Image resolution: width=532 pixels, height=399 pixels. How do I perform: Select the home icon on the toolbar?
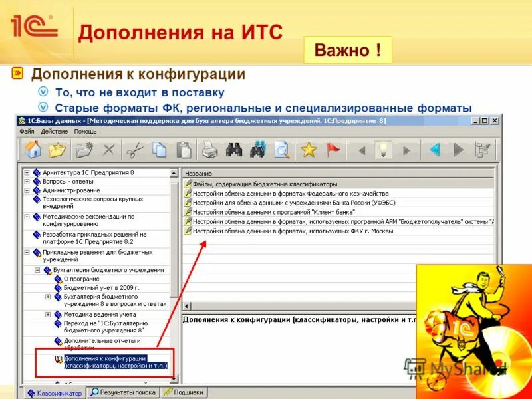pyautogui.click(x=32, y=150)
